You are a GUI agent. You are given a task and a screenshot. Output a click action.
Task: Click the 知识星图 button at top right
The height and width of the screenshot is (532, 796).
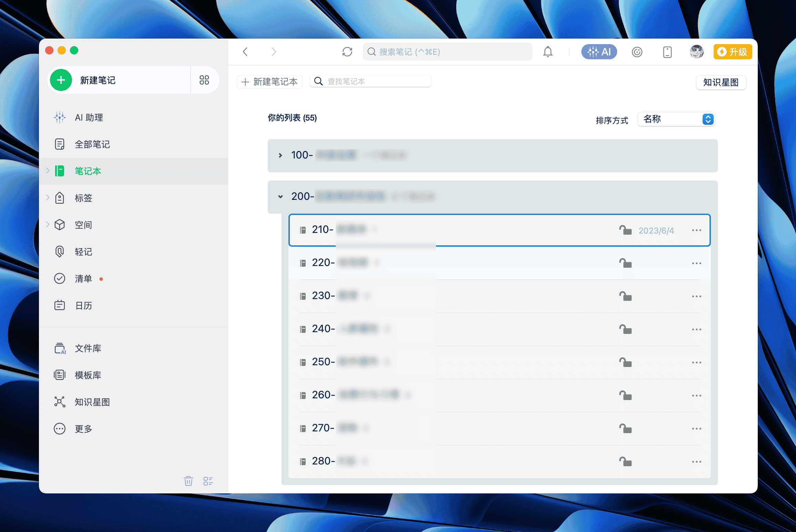(x=721, y=82)
